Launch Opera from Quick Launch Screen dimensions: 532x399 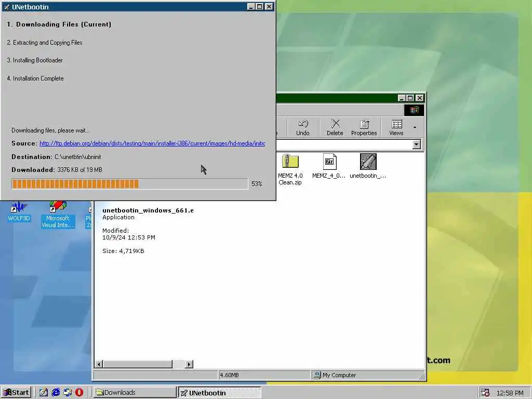click(x=79, y=393)
